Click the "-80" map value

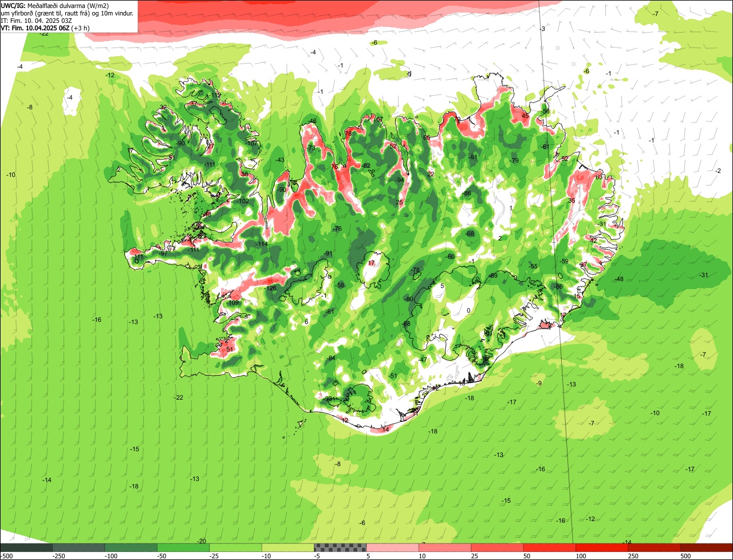click(x=408, y=299)
